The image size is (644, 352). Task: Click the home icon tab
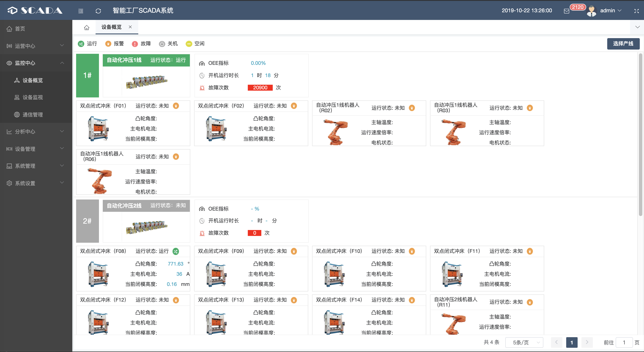[x=86, y=27]
